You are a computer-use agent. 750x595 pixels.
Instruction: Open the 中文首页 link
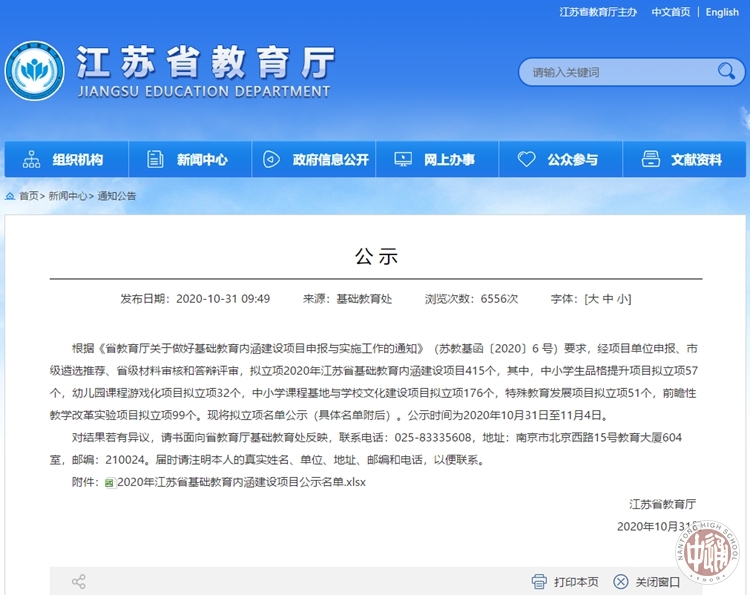(671, 12)
